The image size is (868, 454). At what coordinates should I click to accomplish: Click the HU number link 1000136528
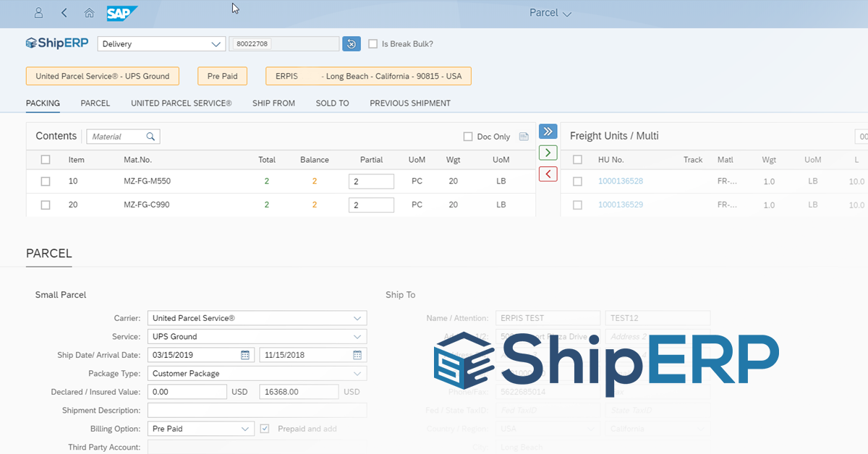pos(620,181)
